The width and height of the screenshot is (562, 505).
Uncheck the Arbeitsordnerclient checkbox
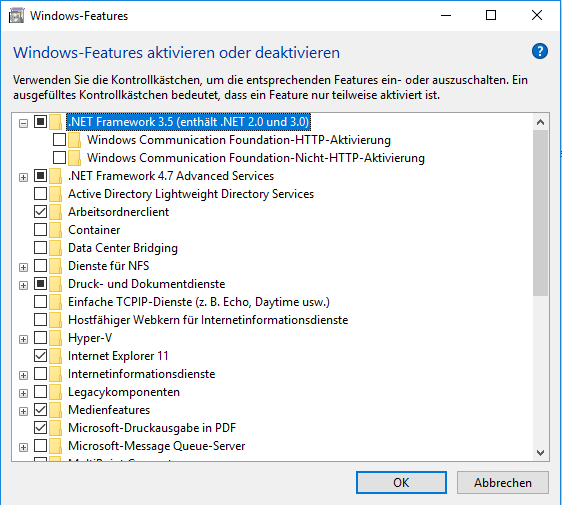41,211
